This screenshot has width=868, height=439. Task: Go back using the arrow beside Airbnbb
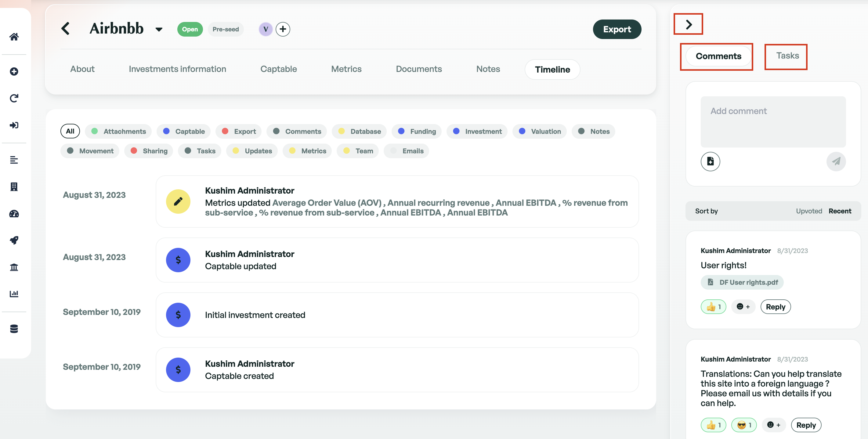click(x=65, y=29)
